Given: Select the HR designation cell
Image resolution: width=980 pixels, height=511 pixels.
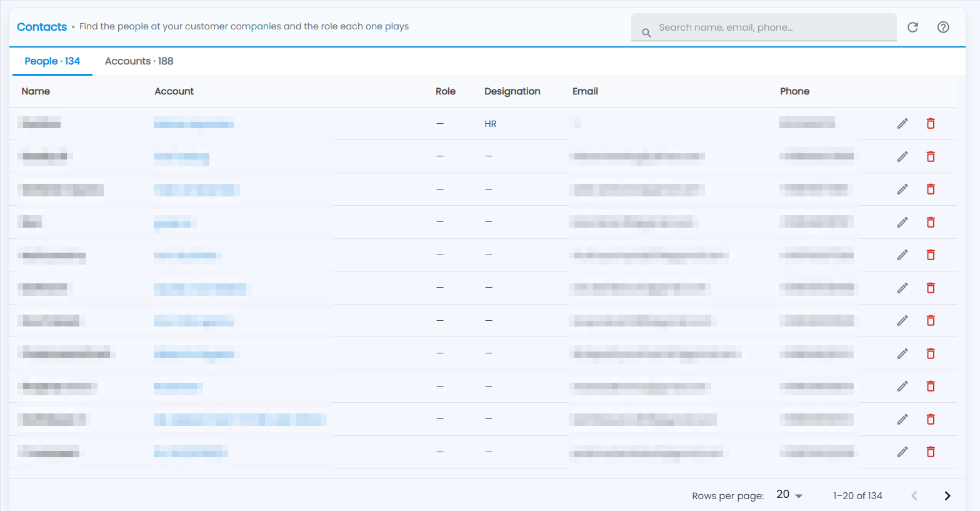Looking at the screenshot, I should point(491,124).
